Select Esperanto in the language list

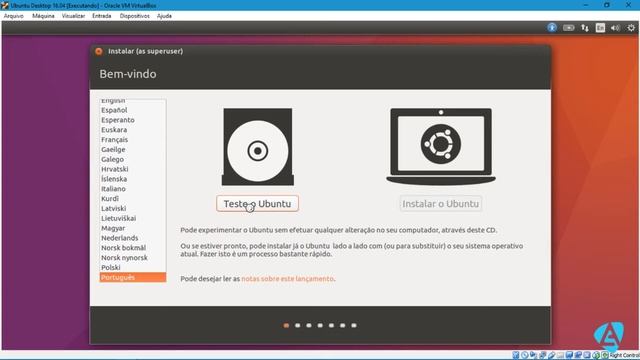click(x=133, y=120)
